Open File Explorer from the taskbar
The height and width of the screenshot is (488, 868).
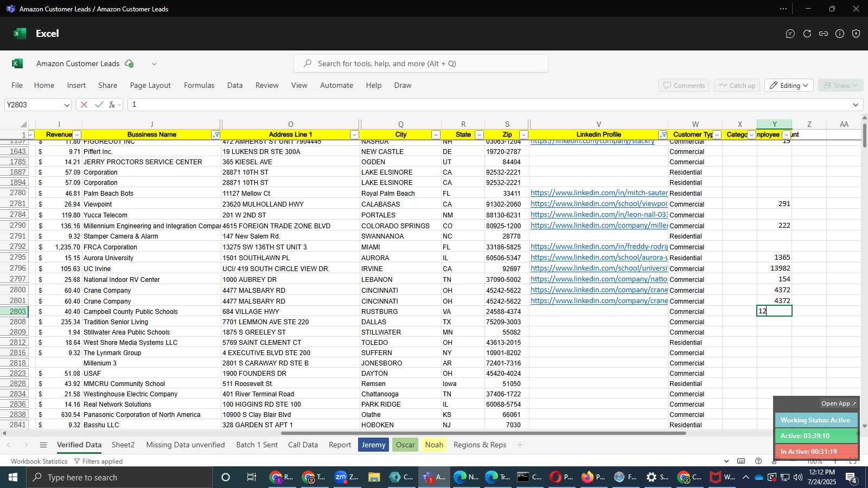pyautogui.click(x=374, y=477)
